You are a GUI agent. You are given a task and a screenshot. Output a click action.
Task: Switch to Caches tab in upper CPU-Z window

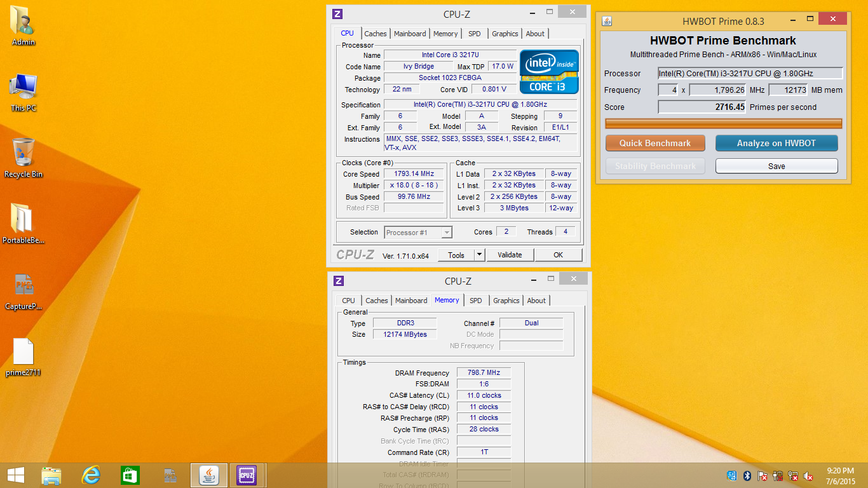point(375,34)
